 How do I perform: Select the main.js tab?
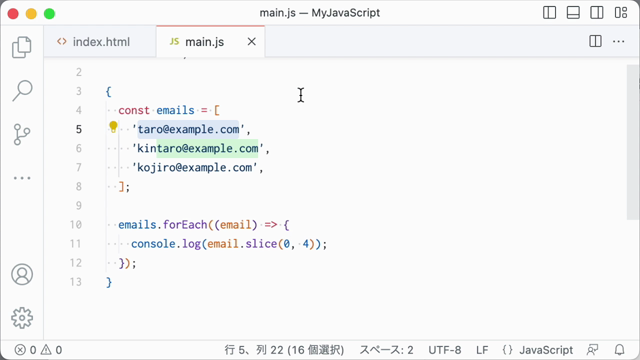point(204,42)
